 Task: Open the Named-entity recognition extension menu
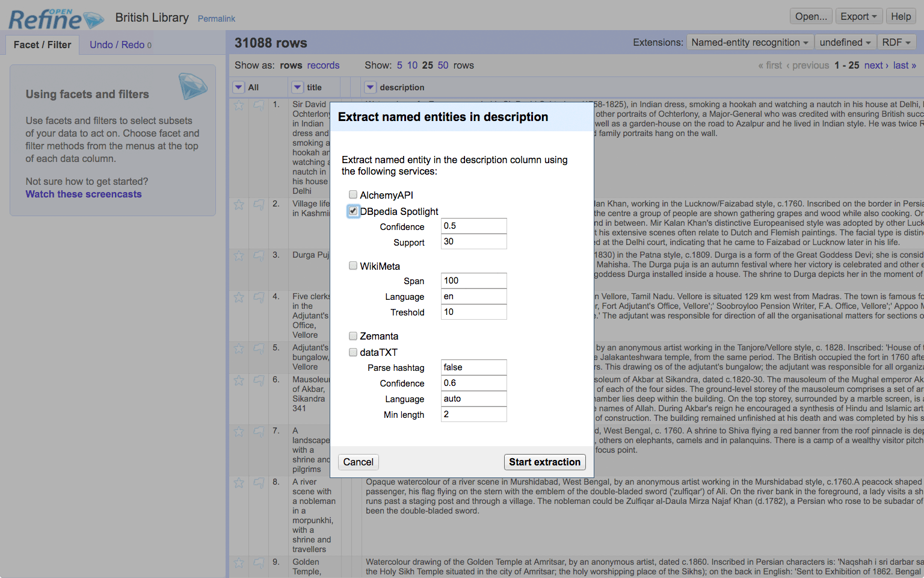(x=750, y=42)
